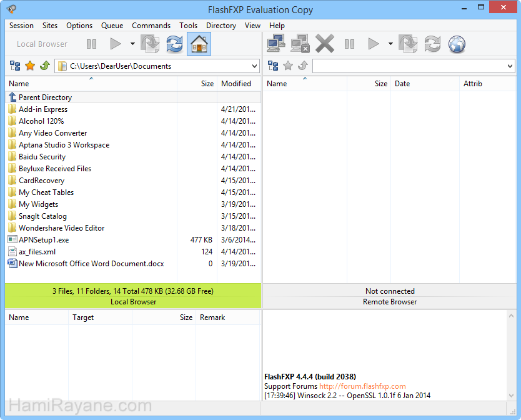Image resolution: width=521 pixels, height=420 pixels.
Task: Click the remote up-directory arrow icon
Action: (x=303, y=66)
